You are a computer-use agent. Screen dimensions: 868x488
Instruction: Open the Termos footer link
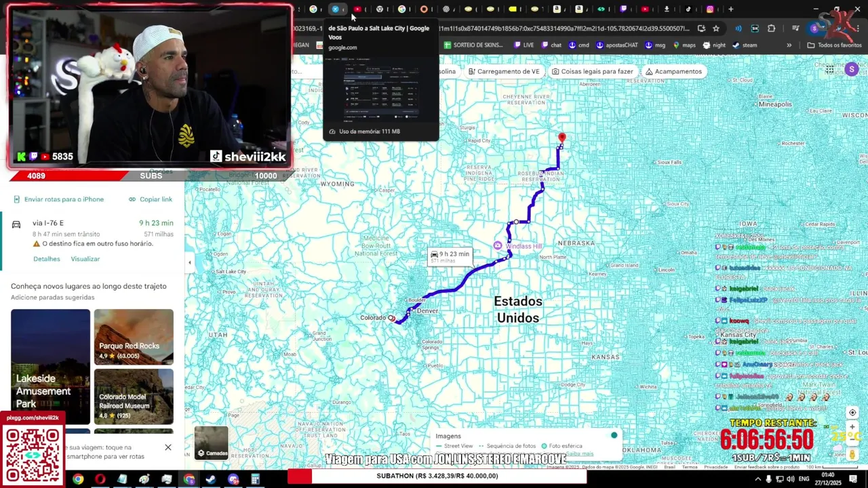click(690, 467)
